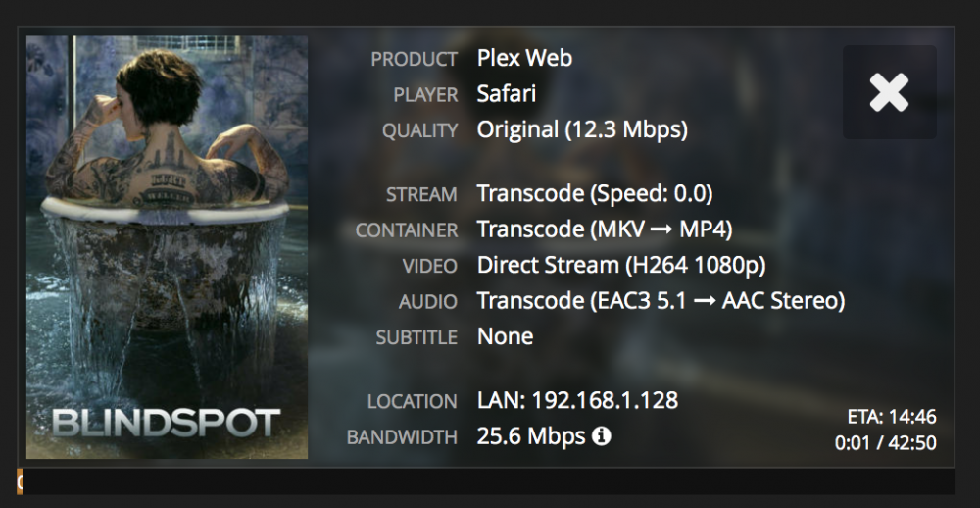
Task: Click the Original (12.3 Mbps) quality text
Action: (x=582, y=129)
